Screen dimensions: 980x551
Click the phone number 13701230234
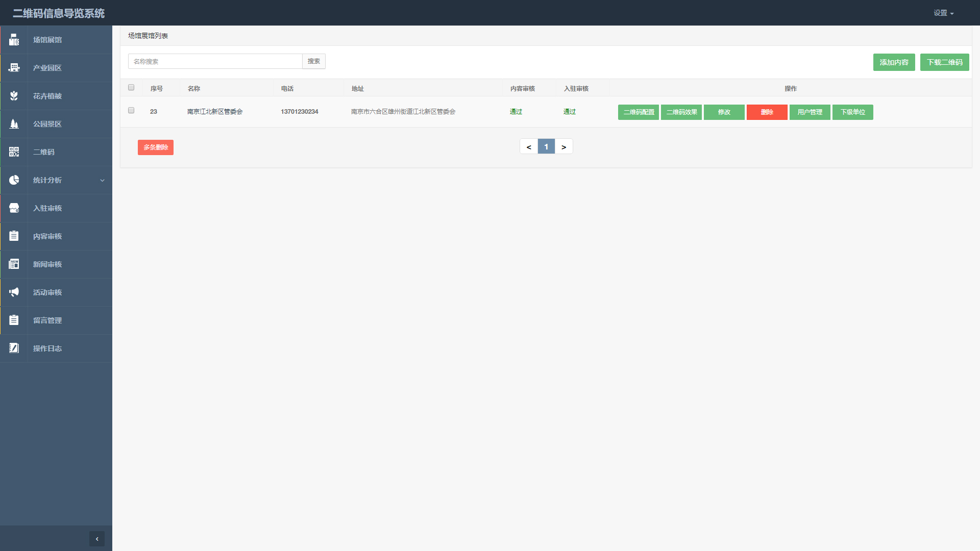point(300,112)
